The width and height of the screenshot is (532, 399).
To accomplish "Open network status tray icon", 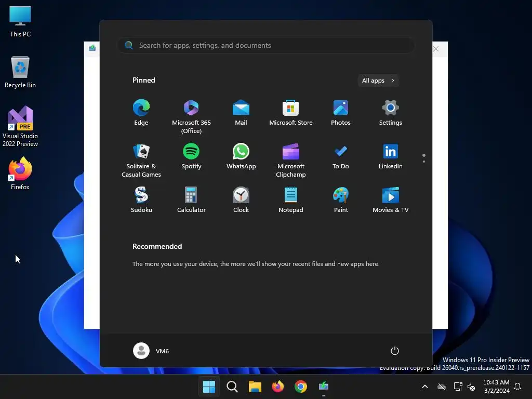I will pyautogui.click(x=458, y=387).
